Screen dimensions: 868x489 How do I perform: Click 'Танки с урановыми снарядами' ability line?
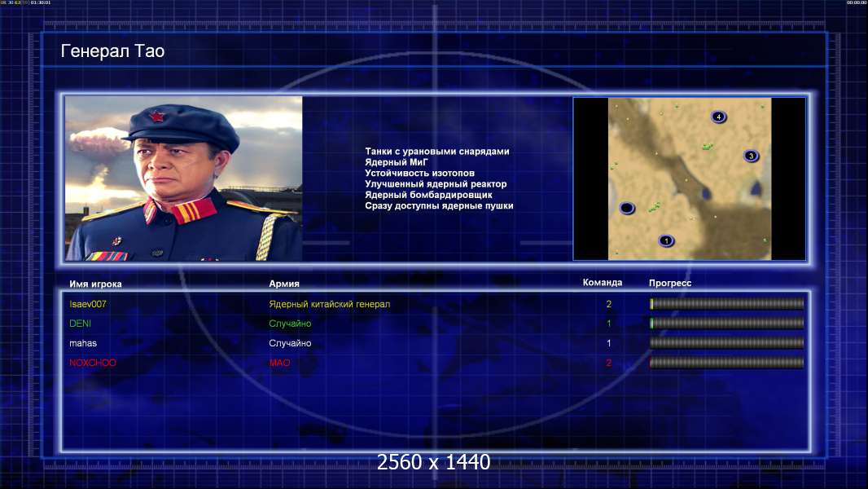436,152
